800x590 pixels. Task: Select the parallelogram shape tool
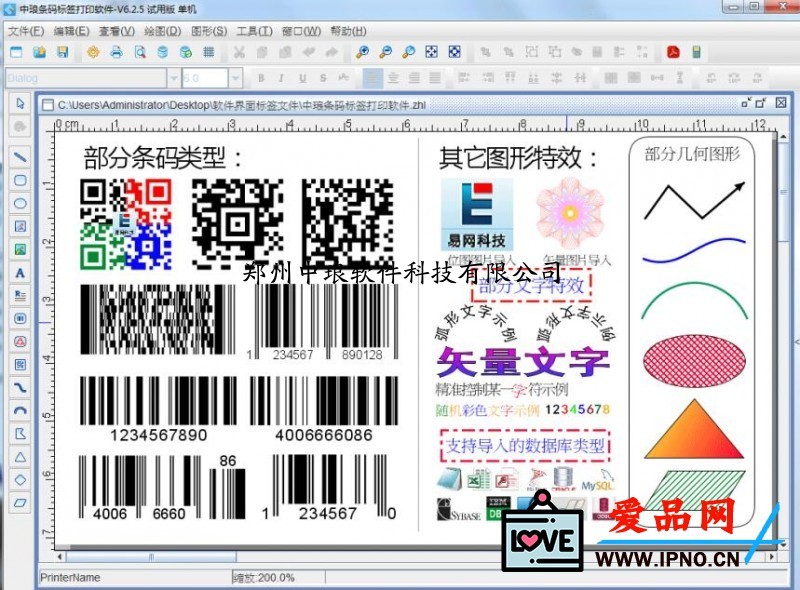20,503
